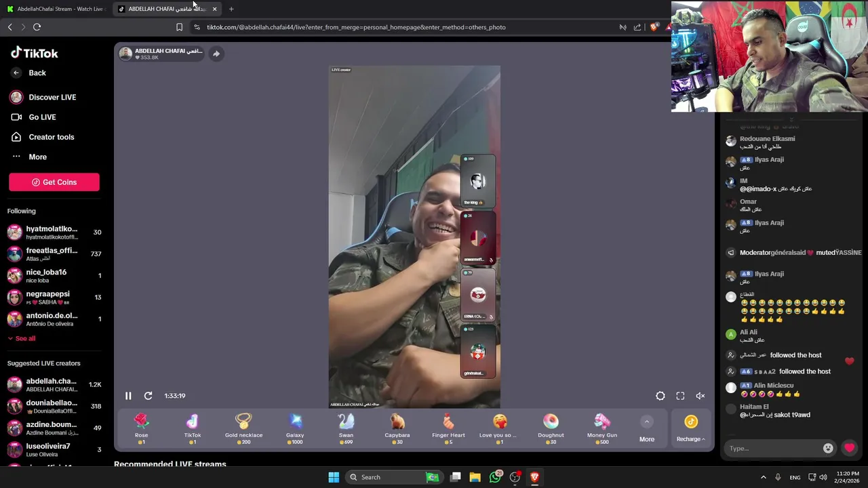Send a Finger Heart gift
The image size is (868, 488).
tap(448, 429)
